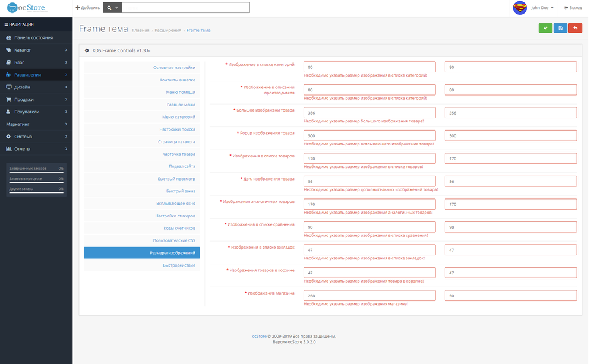Screen dimensions: 594x364
Task: Click the Выход logout link
Action: pos(573,8)
